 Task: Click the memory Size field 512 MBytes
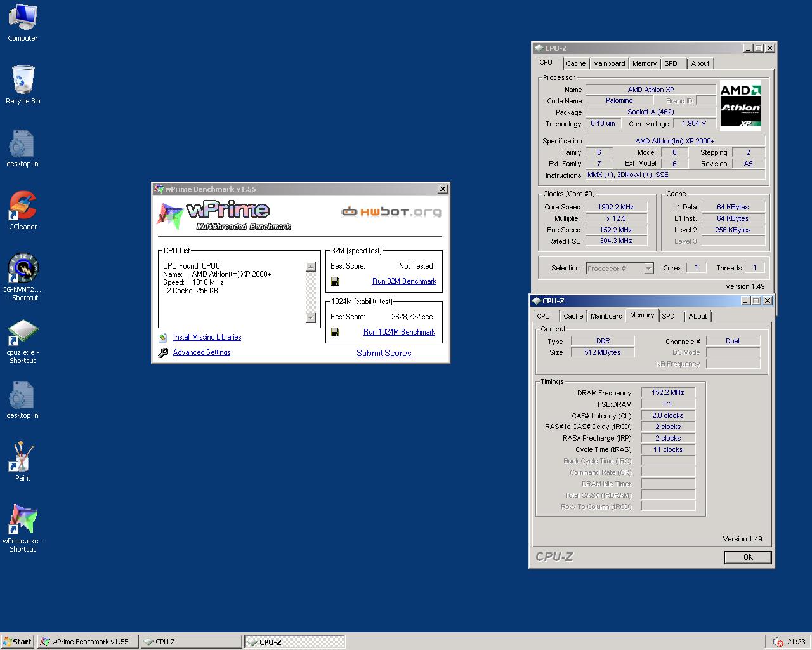(x=603, y=352)
